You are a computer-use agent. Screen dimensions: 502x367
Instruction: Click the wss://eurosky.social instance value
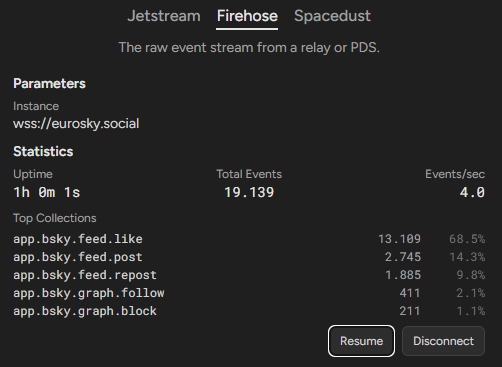pyautogui.click(x=76, y=124)
